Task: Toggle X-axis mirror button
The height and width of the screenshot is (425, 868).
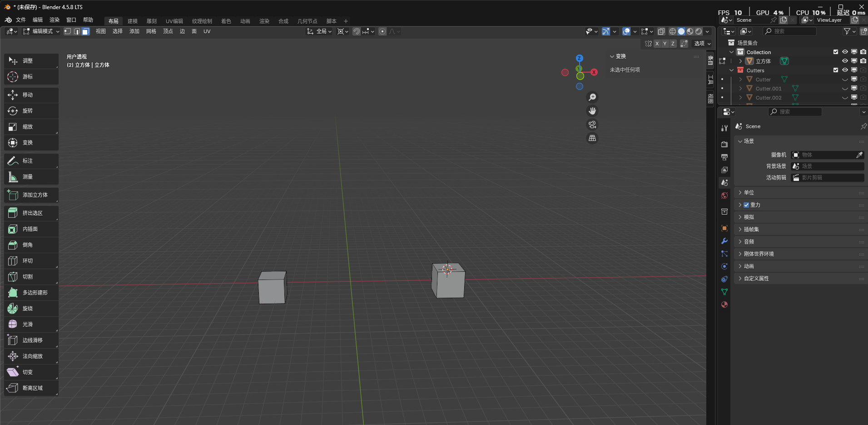Action: coord(657,44)
